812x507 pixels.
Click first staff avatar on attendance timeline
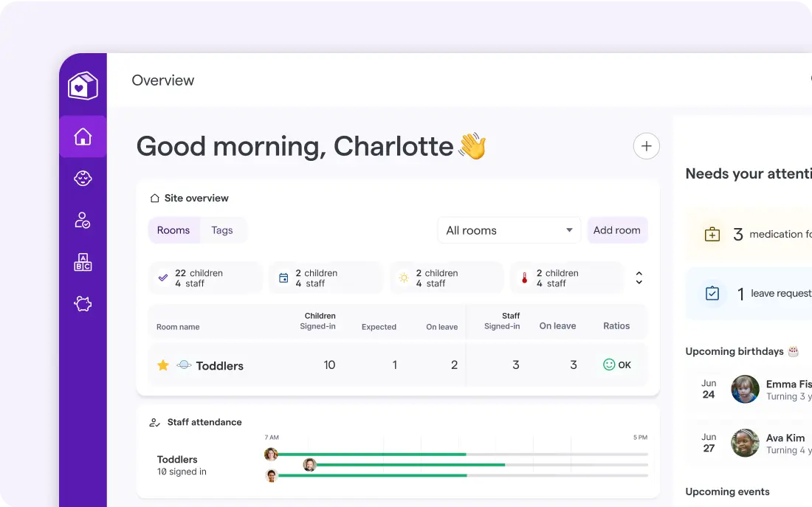point(271,454)
